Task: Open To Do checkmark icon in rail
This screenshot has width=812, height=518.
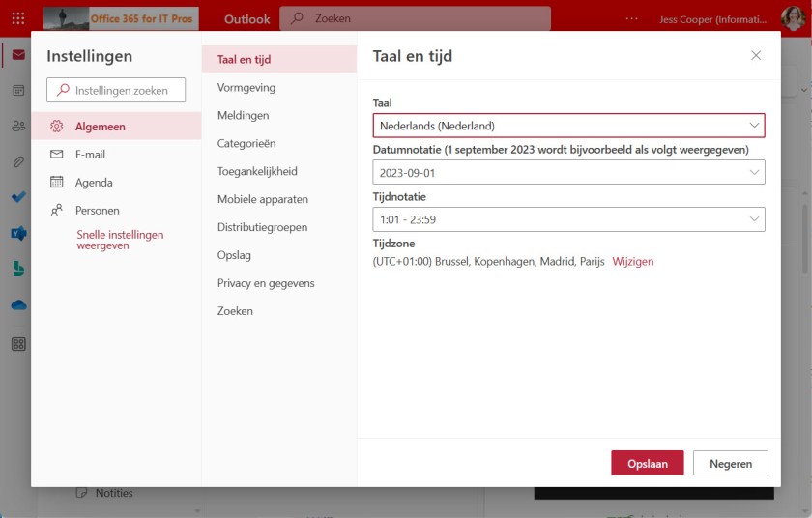Action: pyautogui.click(x=18, y=197)
